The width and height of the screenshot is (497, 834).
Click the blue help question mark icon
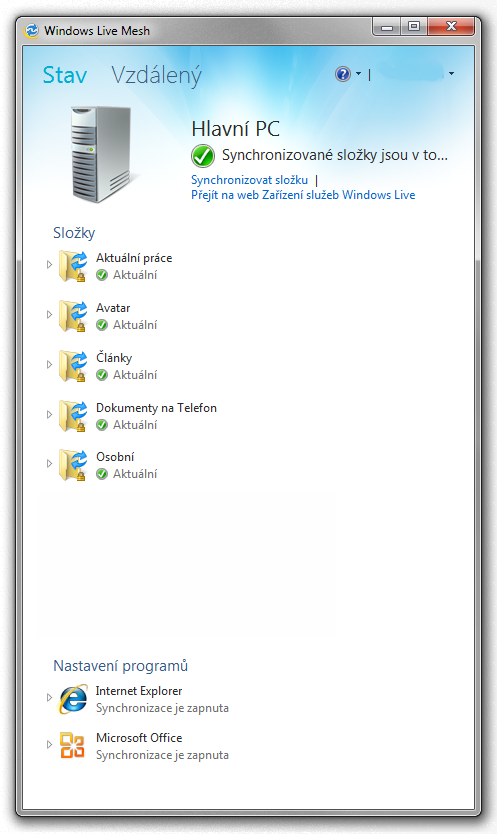click(x=343, y=74)
